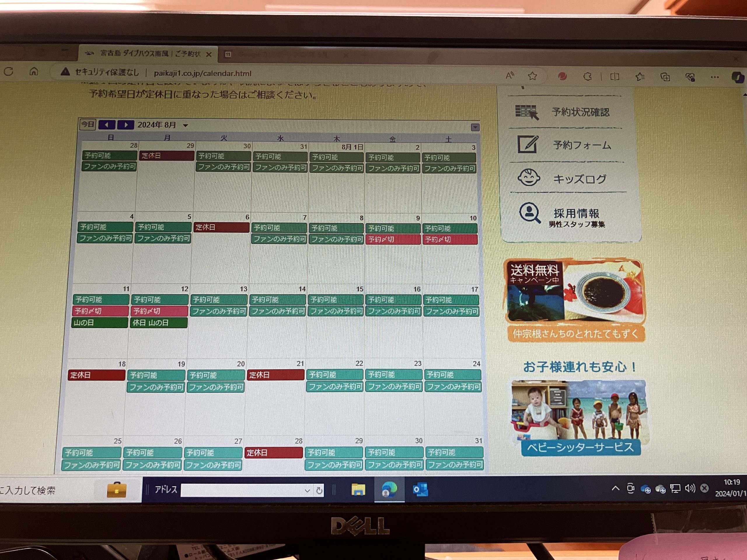Image resolution: width=747 pixels, height=560 pixels.
Task: Open the calendar options dropdown at top right
Action: click(475, 127)
